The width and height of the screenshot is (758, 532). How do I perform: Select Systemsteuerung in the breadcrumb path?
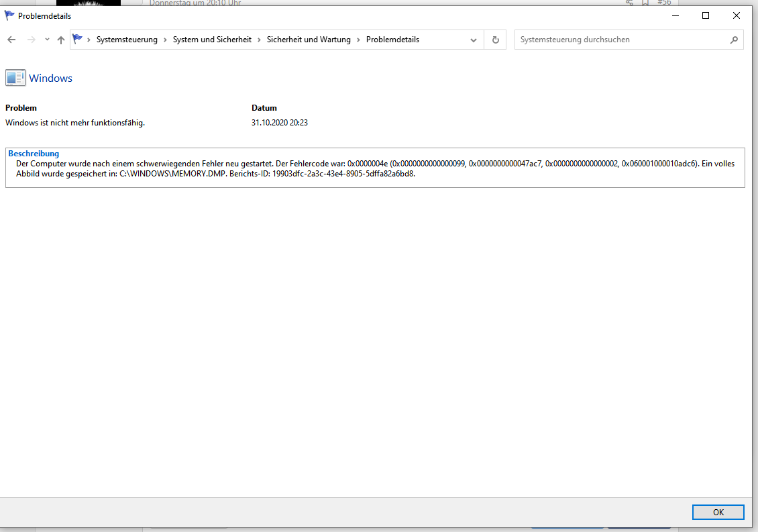tap(127, 40)
